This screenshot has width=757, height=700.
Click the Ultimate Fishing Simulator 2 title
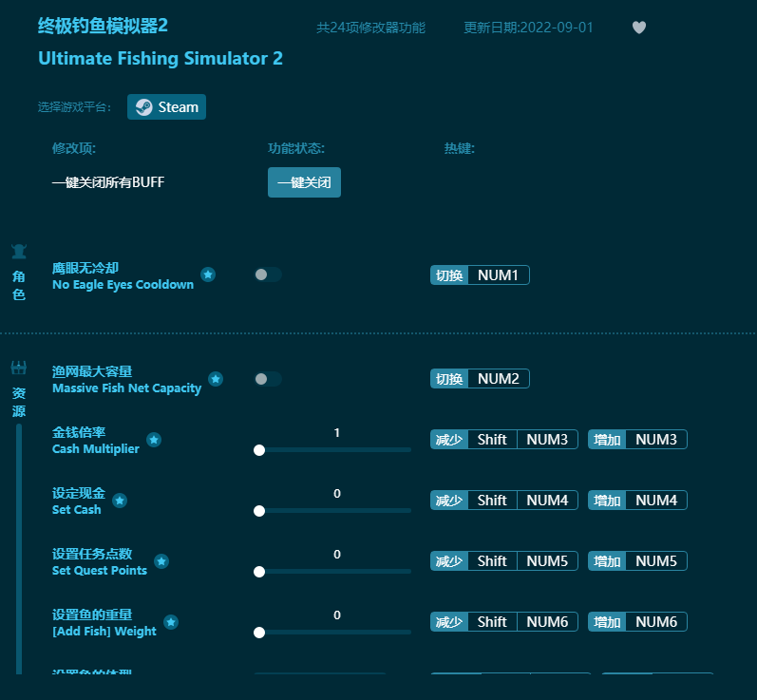tap(161, 59)
